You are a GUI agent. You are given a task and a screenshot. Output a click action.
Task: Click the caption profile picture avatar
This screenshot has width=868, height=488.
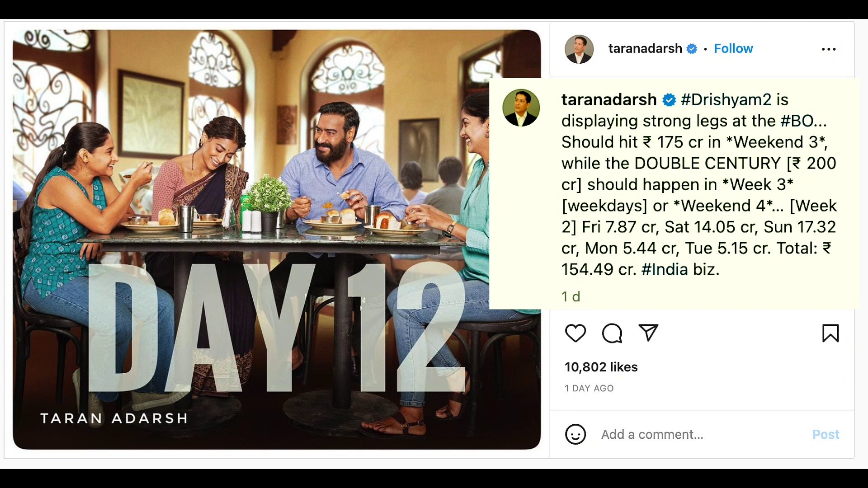pos(521,108)
